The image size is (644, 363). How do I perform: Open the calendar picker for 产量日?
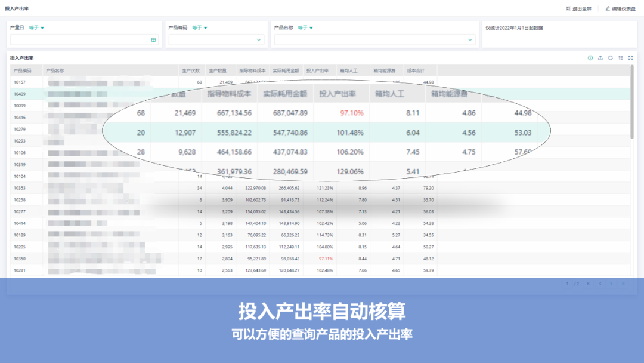point(153,40)
